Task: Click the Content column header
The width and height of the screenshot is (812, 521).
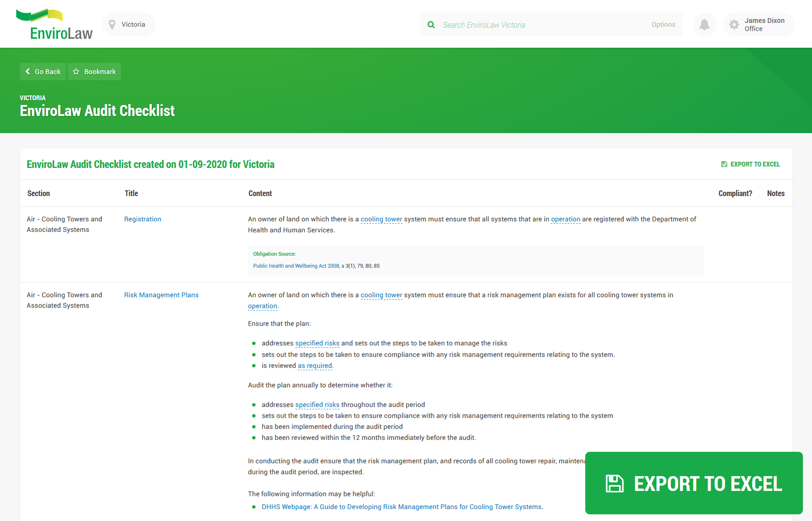Action: (260, 193)
